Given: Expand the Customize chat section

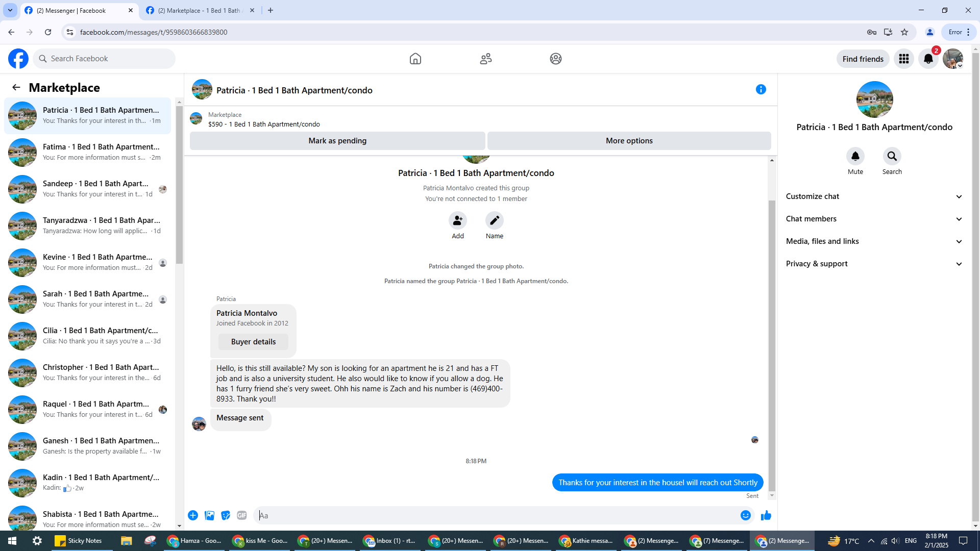Looking at the screenshot, I should tap(874, 196).
